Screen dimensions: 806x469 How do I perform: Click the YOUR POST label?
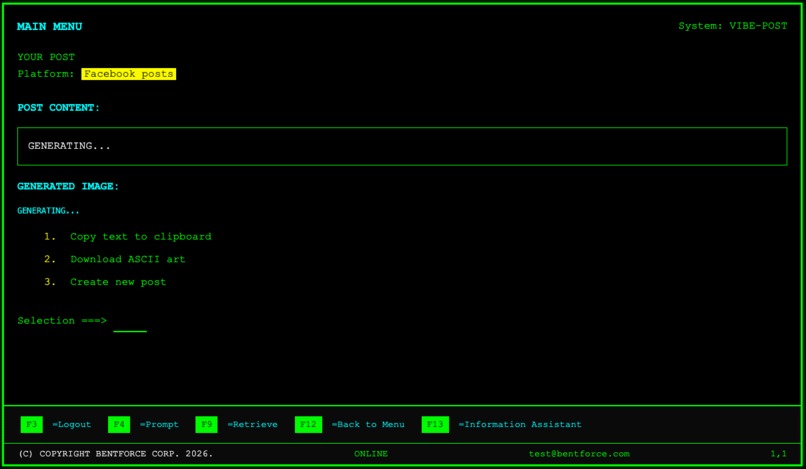coord(46,57)
